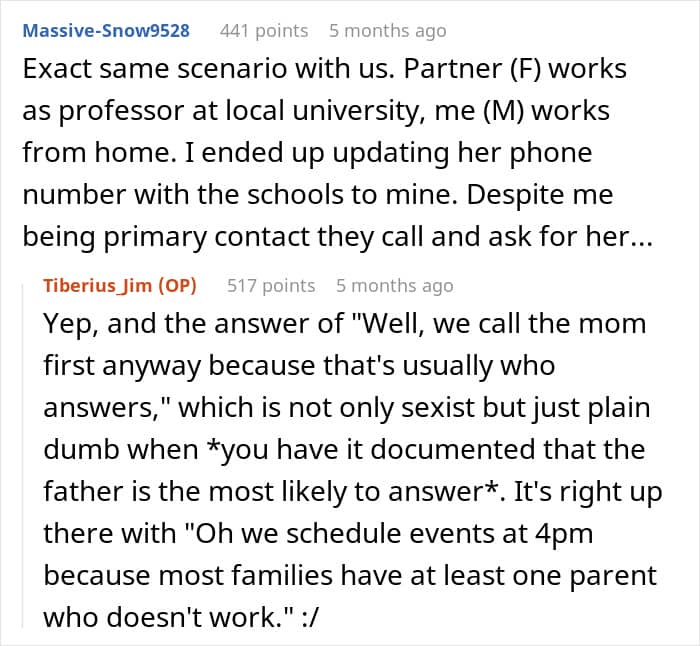Click the 'Exact same scenario' opening sentence
Viewport: 700px width, 646px height.
pyautogui.click(x=208, y=69)
